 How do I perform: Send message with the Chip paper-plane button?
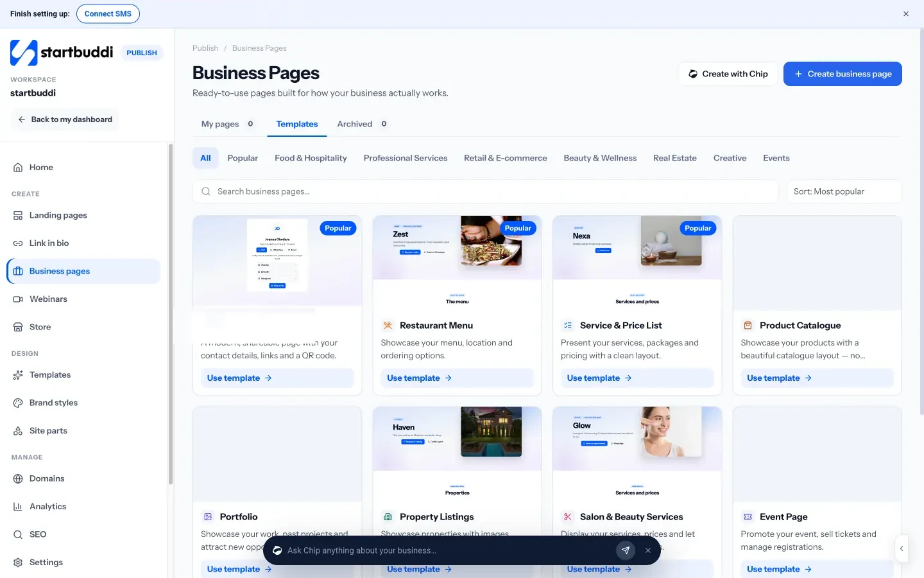(626, 550)
